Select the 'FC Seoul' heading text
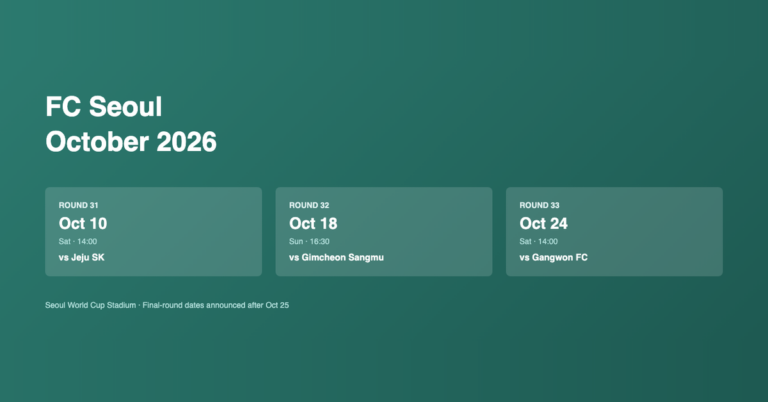Viewport: 768px width, 402px height. (x=104, y=106)
